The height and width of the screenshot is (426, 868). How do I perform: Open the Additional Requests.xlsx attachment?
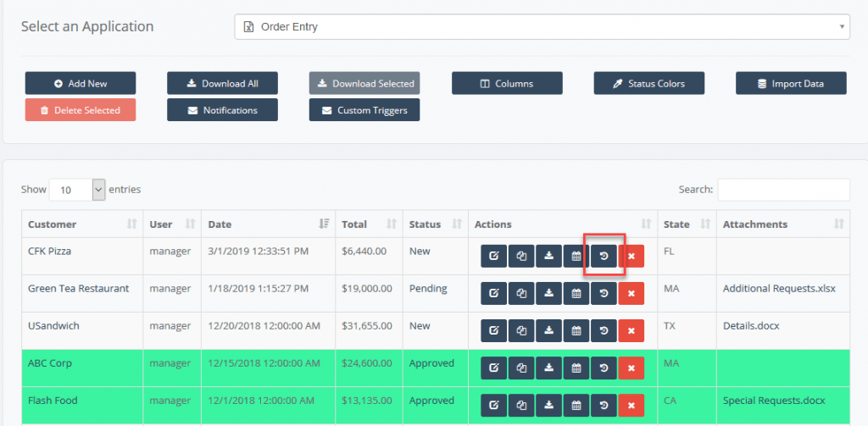coord(779,289)
